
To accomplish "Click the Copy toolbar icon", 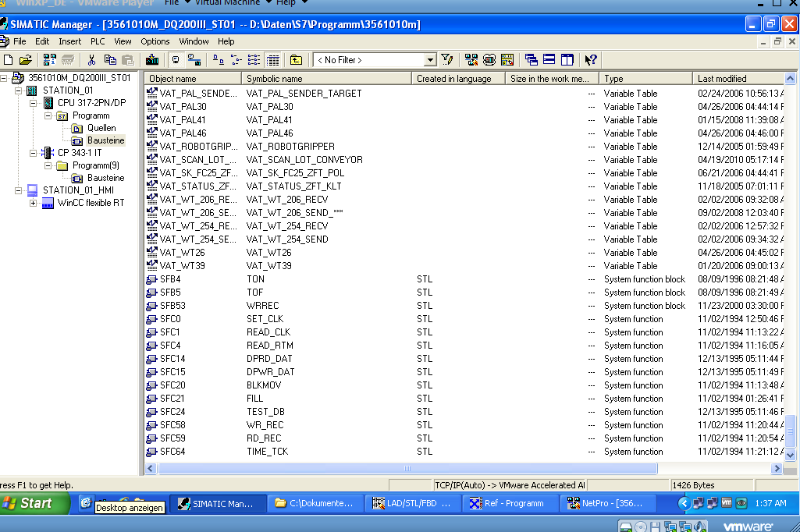I will tap(110, 60).
